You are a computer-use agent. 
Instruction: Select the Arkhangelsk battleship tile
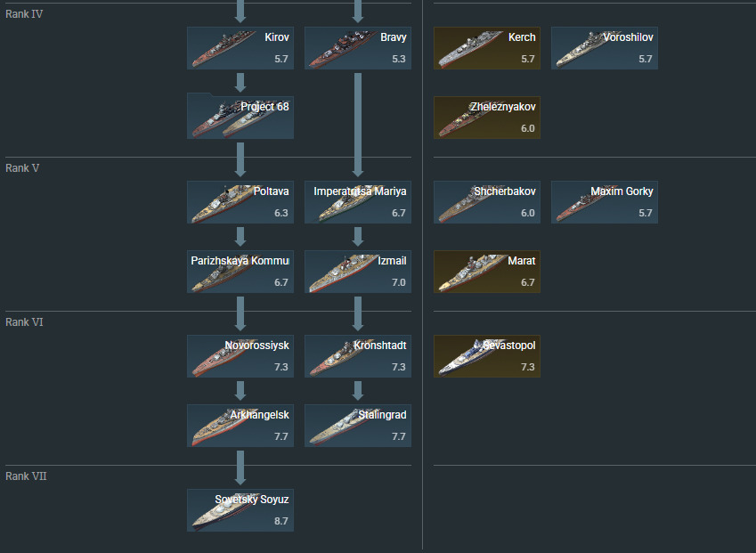click(240, 426)
